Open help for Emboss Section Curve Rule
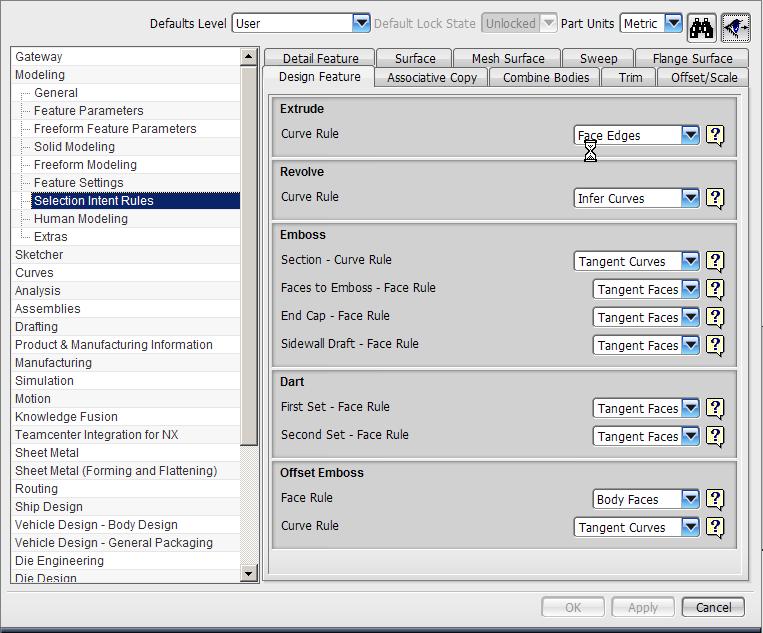Screen dimensions: 763x633 [x=715, y=261]
